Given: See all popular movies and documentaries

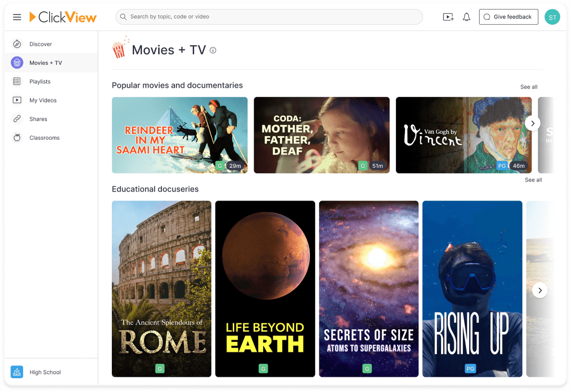Looking at the screenshot, I should [529, 87].
